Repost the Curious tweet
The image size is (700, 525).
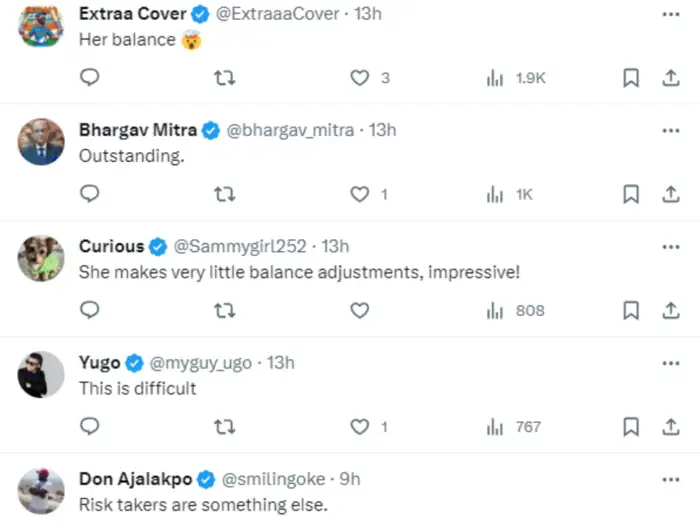click(x=225, y=311)
